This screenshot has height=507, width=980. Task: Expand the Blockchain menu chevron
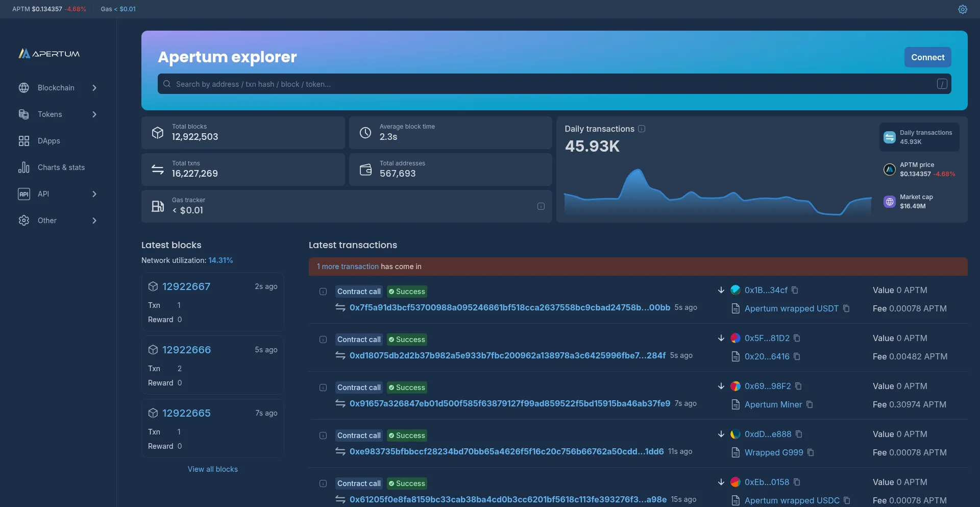pos(94,88)
